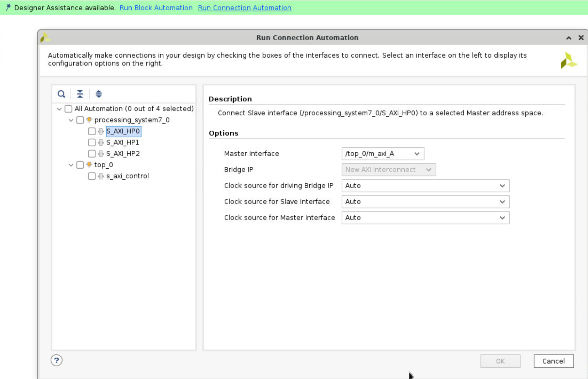Open Clock source for Master interface dropdown

[425, 218]
